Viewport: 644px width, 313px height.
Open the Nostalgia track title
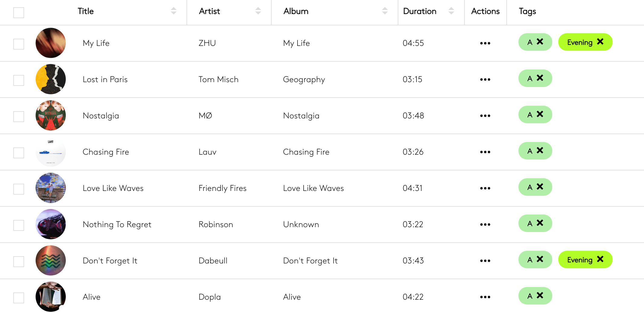(x=101, y=116)
